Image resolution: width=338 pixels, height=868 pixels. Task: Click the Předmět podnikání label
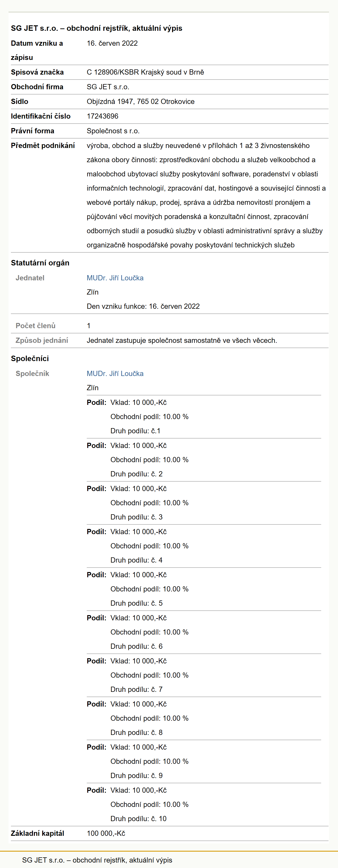point(43,146)
